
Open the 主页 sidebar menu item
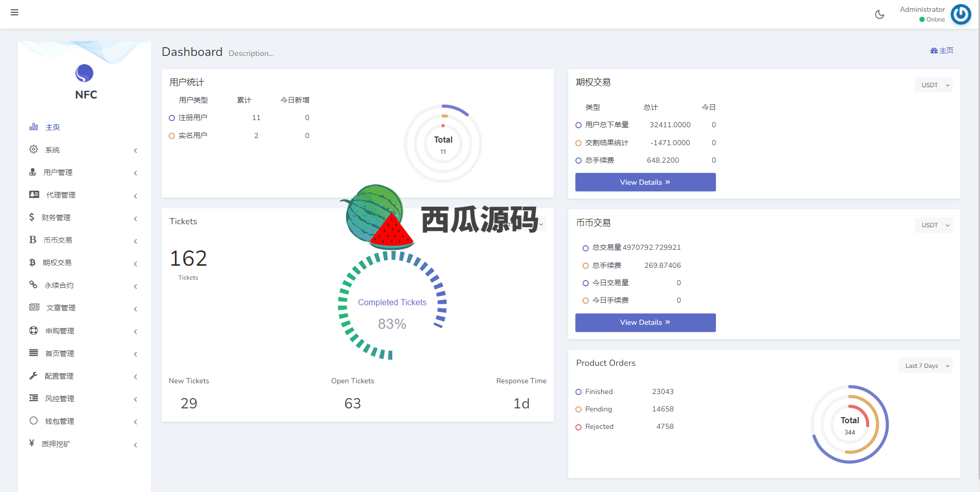pos(85,127)
